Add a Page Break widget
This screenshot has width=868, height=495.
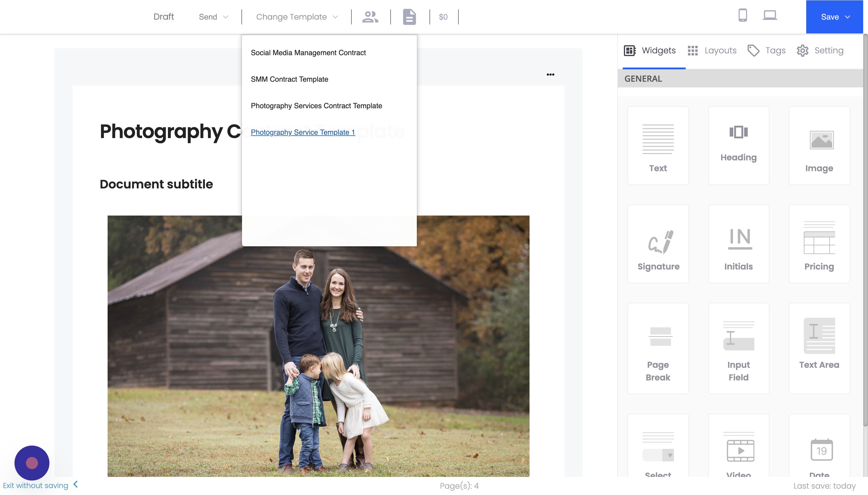(x=658, y=348)
